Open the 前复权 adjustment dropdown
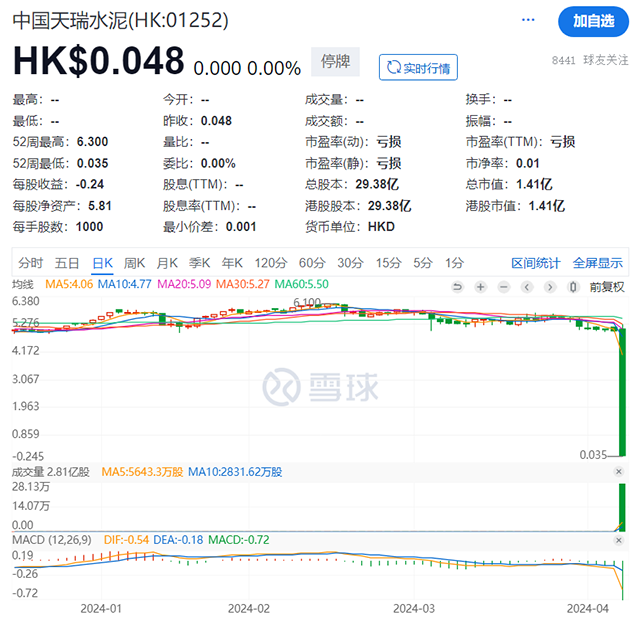 [607, 287]
